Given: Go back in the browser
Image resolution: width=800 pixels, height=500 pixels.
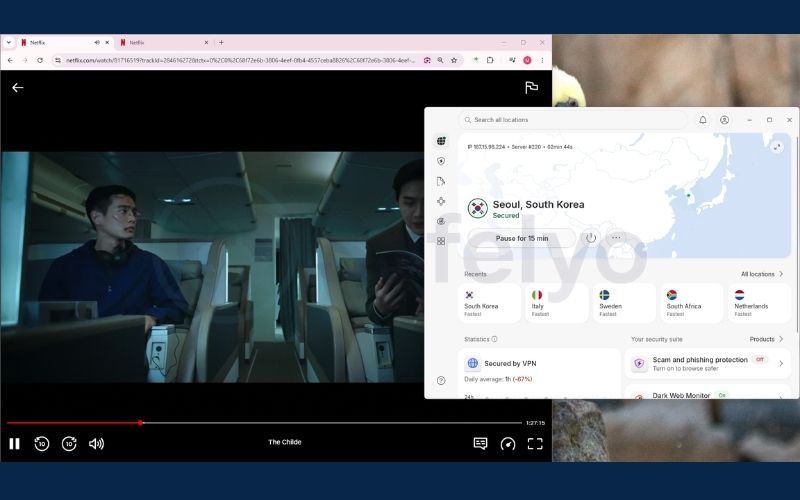Looking at the screenshot, I should (x=10, y=60).
